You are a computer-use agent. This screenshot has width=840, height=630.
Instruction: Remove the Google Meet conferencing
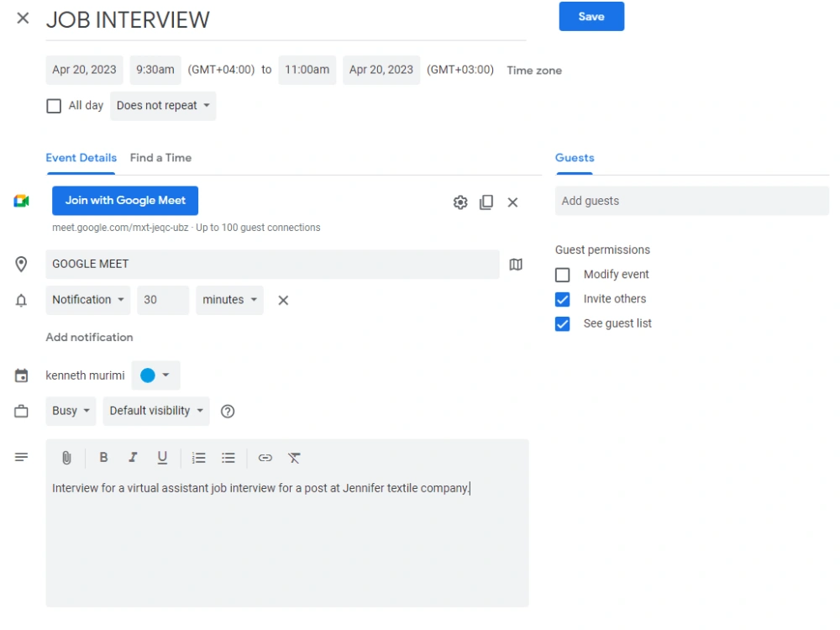point(512,202)
